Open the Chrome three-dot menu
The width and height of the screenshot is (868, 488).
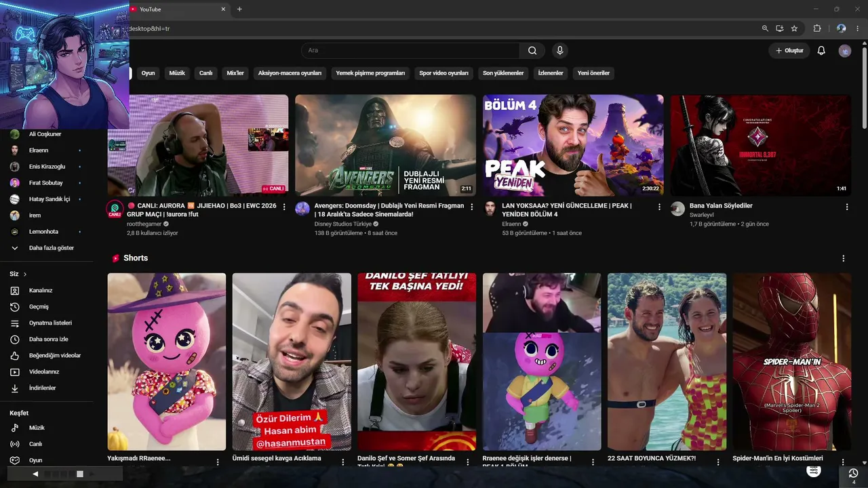point(859,28)
